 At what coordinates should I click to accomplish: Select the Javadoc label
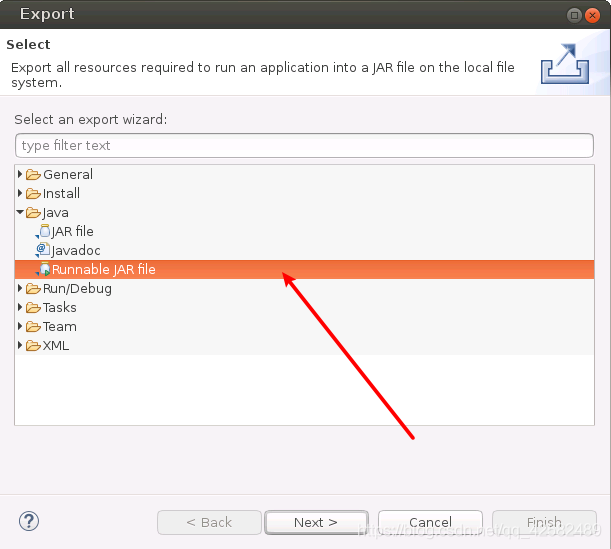(x=76, y=251)
